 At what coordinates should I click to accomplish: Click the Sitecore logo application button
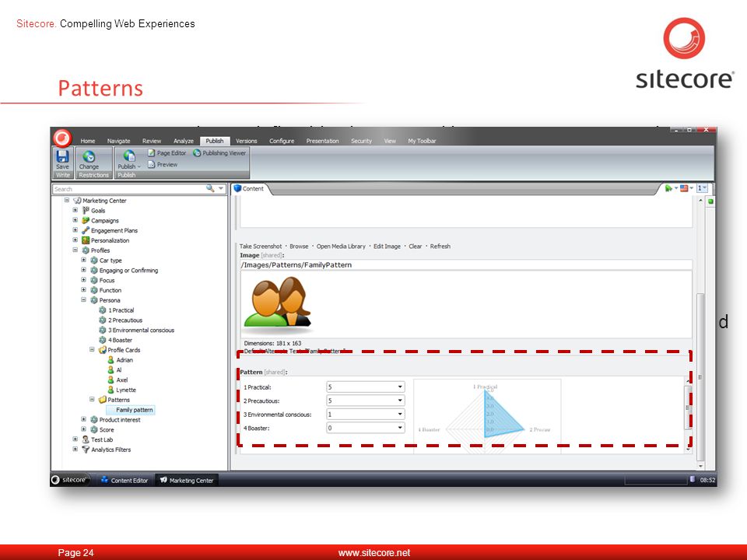pos(62,138)
